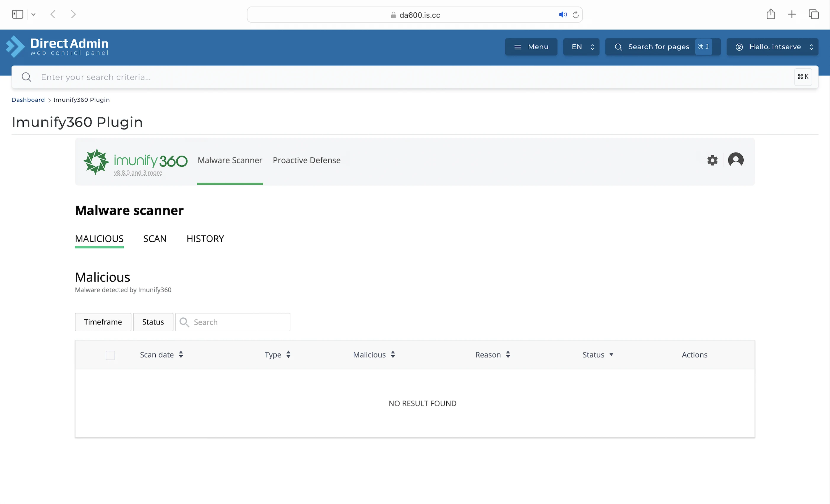830x504 pixels.
Task: Show Safari tab overview icon
Action: coord(813,14)
